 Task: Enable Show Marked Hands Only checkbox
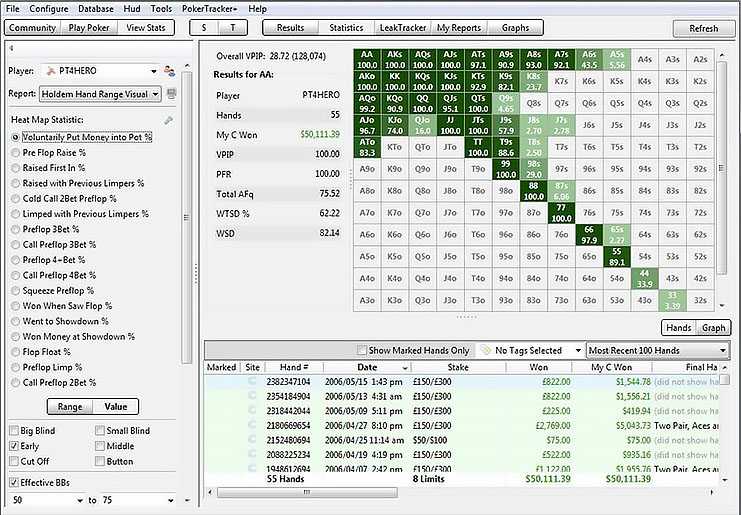tap(362, 350)
